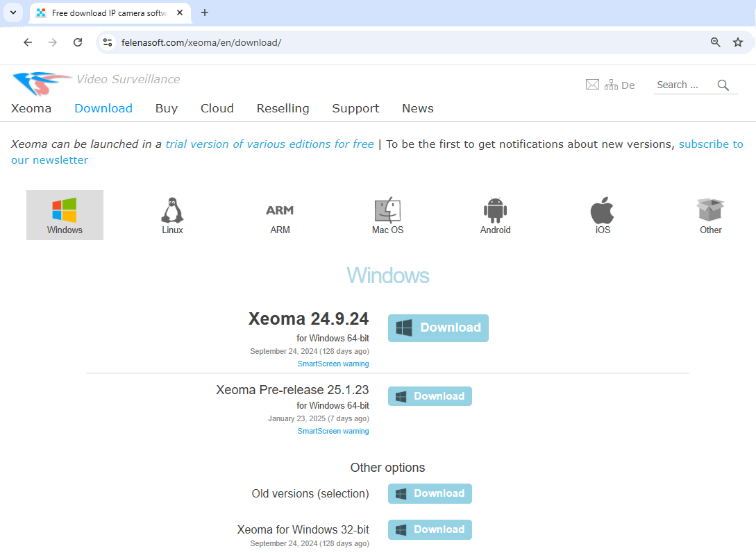Bookmark this page with star icon
This screenshot has height=553, width=756.
click(738, 42)
